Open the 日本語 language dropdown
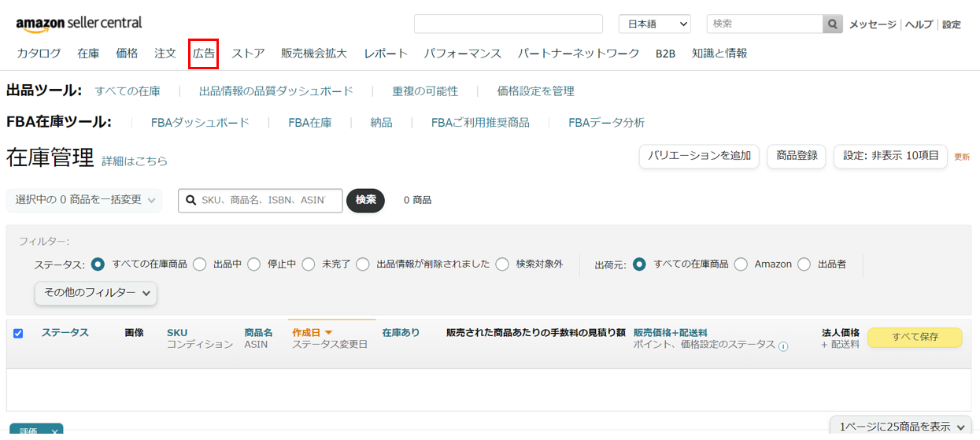Image resolution: width=980 pixels, height=440 pixels. 655,24
